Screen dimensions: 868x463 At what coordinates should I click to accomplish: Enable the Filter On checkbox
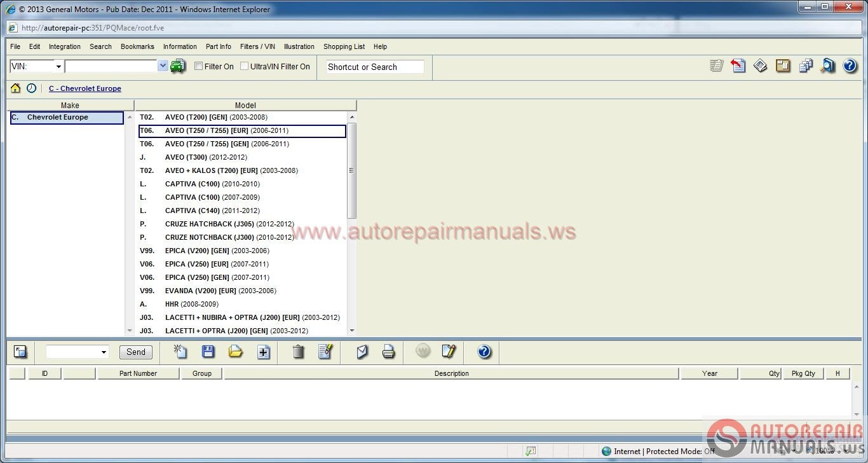[x=198, y=66]
